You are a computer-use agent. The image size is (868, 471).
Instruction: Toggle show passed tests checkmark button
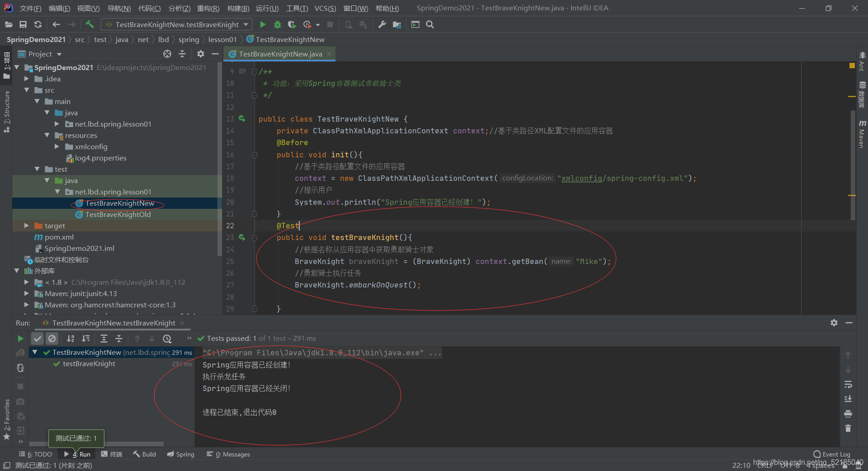coord(38,338)
